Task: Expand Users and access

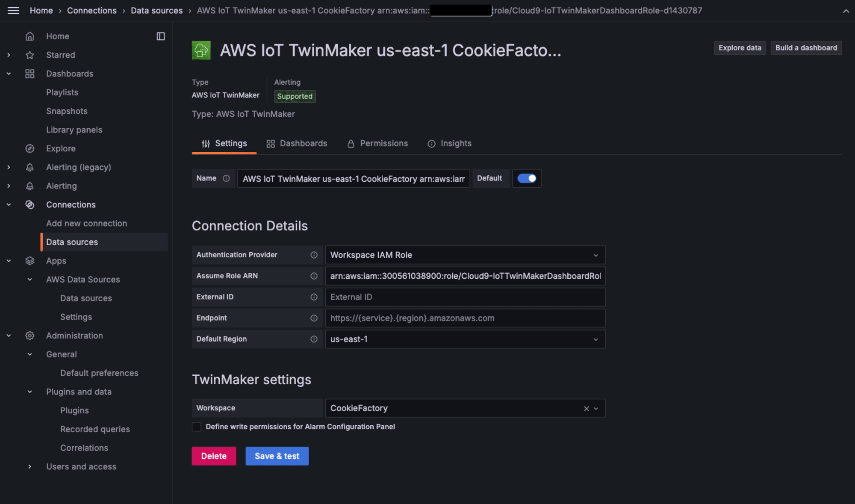Action: [29, 467]
